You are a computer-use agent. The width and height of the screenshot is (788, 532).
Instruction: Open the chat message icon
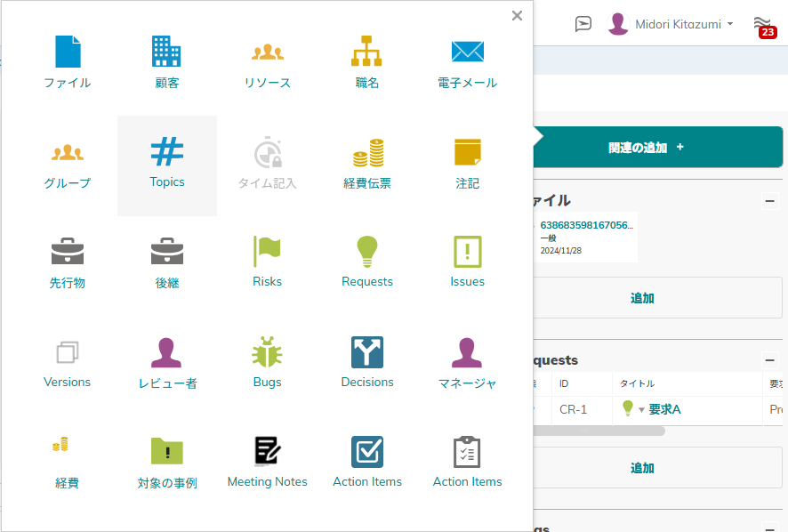[x=583, y=24]
